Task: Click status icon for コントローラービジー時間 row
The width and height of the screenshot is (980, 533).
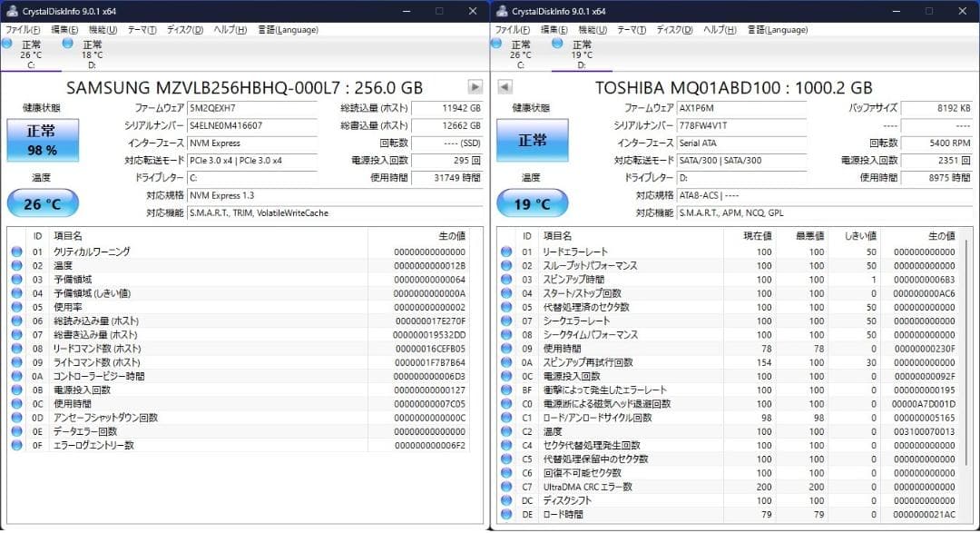Action: click(x=17, y=376)
